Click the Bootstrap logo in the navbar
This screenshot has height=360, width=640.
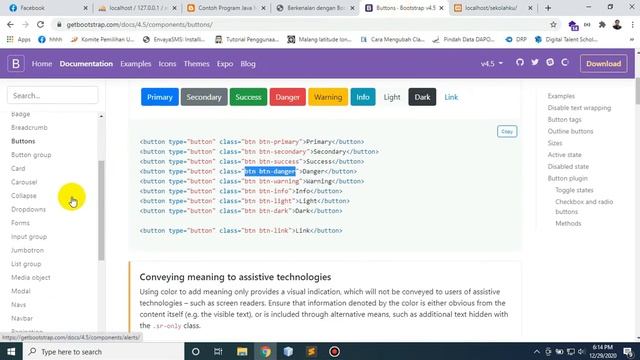pos(16,64)
